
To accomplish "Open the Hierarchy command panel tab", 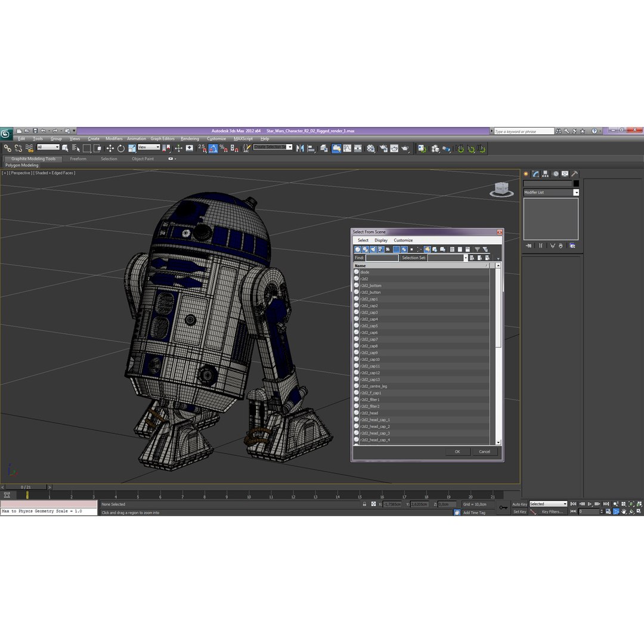I will point(546,174).
